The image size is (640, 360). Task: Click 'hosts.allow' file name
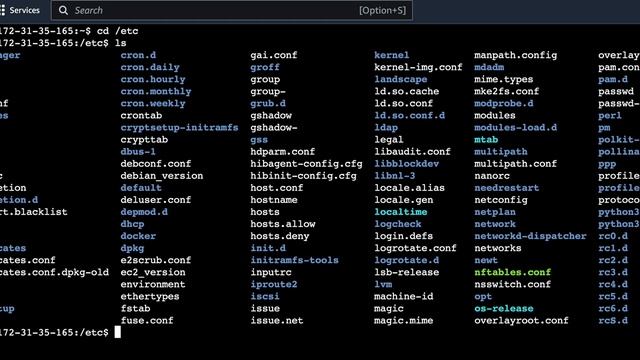coord(283,224)
